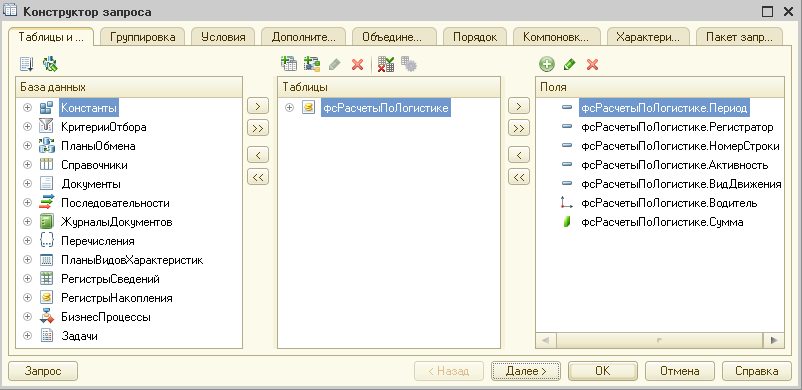Screen dimensions: 802x390
Task: Open the Пакет запр... tab
Action: click(x=740, y=37)
